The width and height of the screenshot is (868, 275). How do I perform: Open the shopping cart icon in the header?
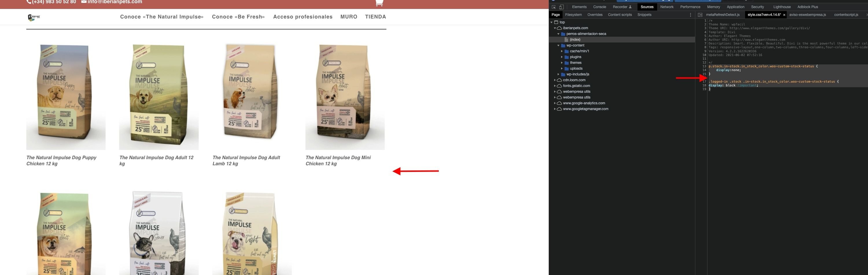point(379,3)
